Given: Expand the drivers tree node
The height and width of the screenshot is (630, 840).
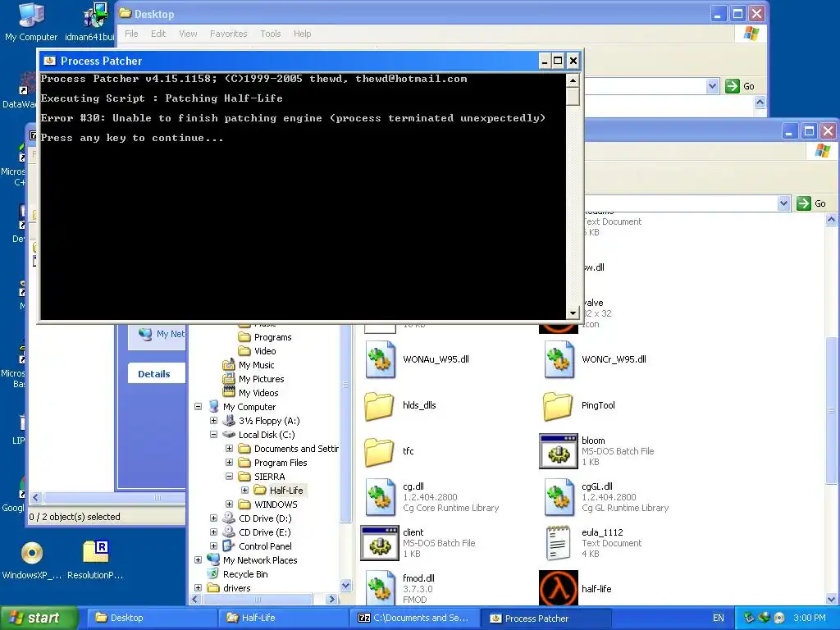Looking at the screenshot, I should [x=199, y=587].
